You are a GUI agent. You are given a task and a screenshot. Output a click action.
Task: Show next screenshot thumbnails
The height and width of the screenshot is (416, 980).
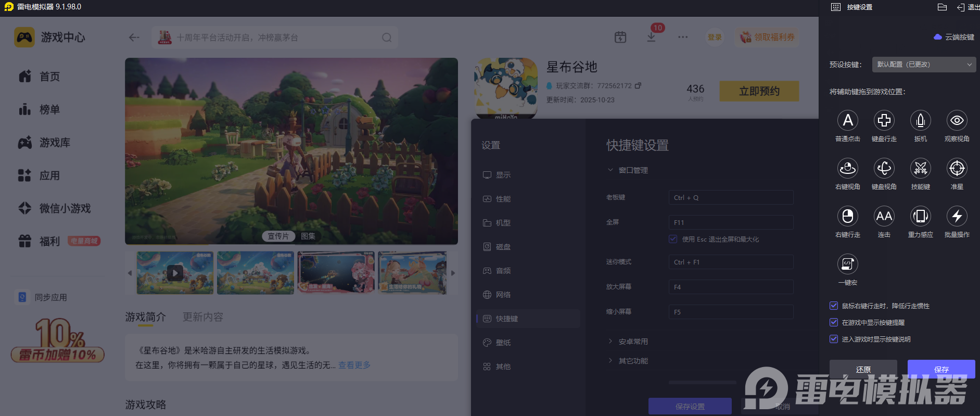click(x=453, y=273)
